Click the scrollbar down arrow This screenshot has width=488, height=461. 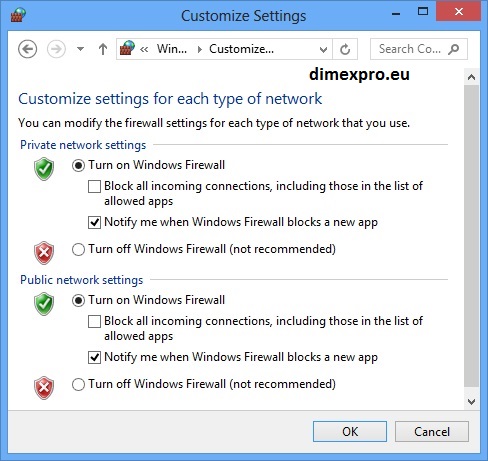[471, 401]
